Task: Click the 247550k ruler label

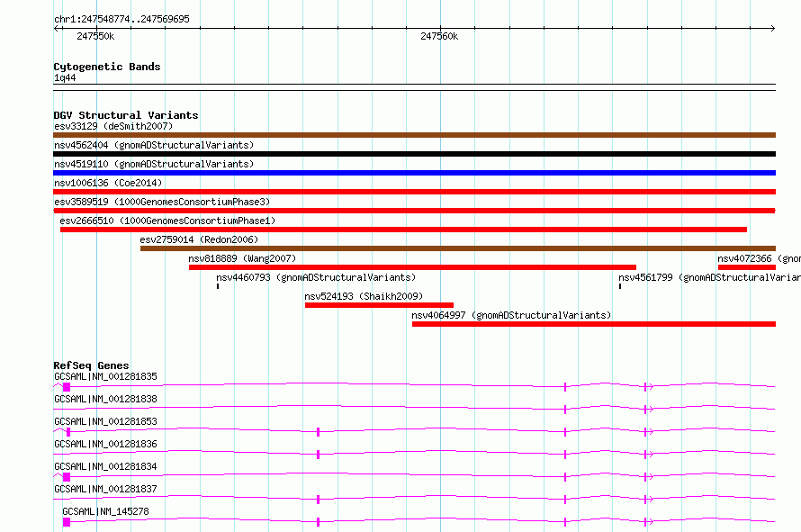Action: [95, 36]
